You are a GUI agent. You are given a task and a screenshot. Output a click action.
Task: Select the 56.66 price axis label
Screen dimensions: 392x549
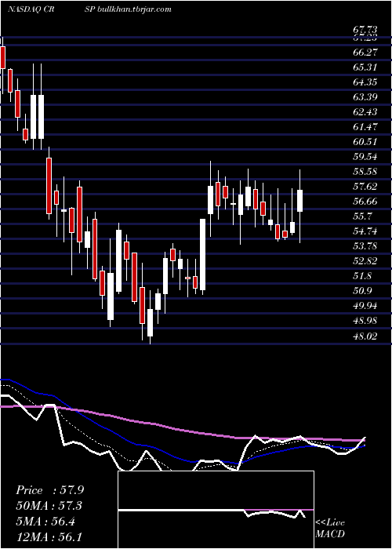(365, 202)
